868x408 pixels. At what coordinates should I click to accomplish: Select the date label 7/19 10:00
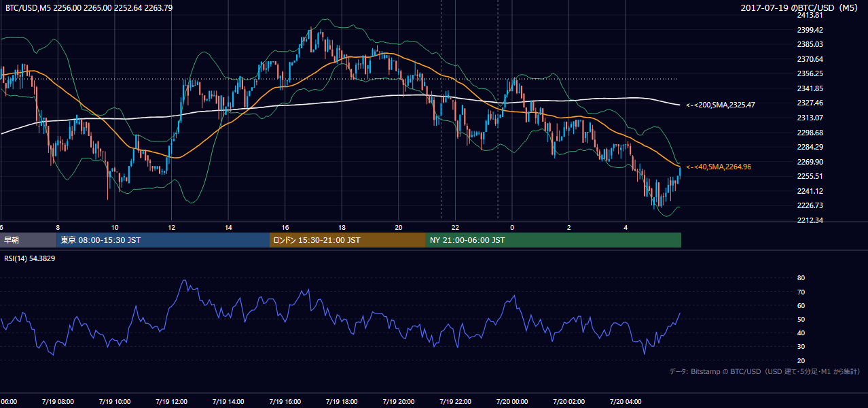tap(115, 402)
